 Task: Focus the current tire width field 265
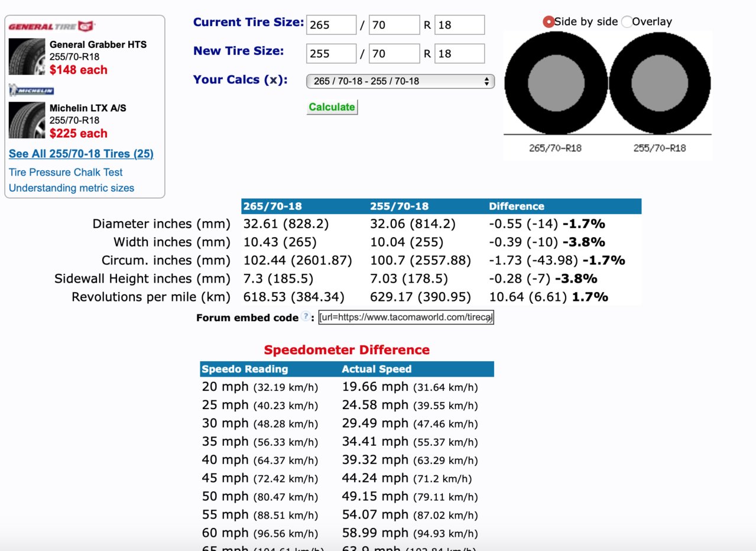[x=332, y=25]
